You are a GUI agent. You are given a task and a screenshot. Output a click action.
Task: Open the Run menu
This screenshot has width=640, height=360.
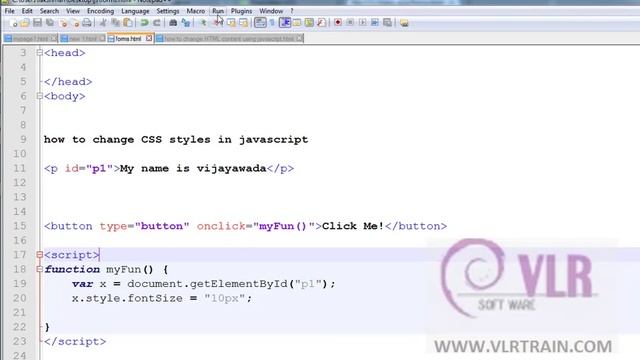tap(218, 11)
